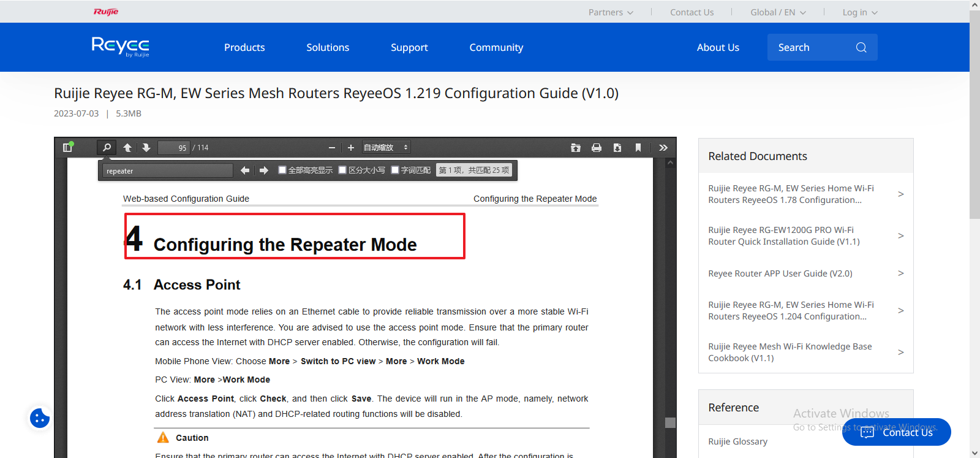Click the PDF page number field
The image size is (980, 458).
[x=174, y=148]
